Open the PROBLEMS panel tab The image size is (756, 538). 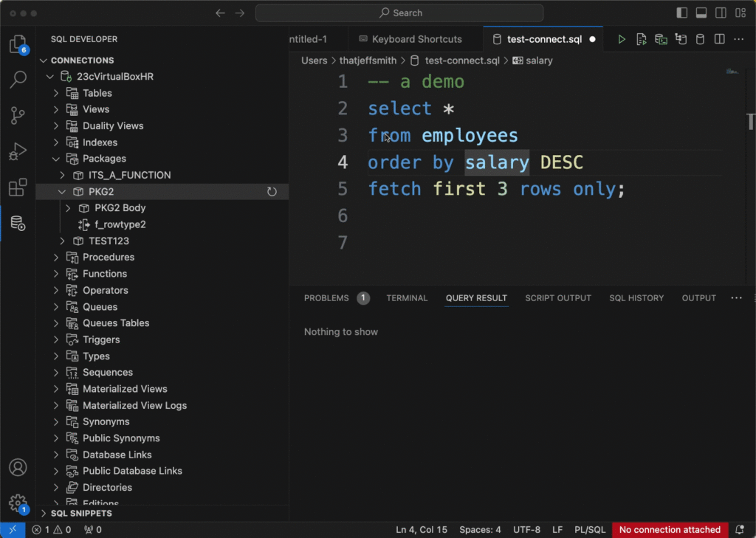click(336, 298)
